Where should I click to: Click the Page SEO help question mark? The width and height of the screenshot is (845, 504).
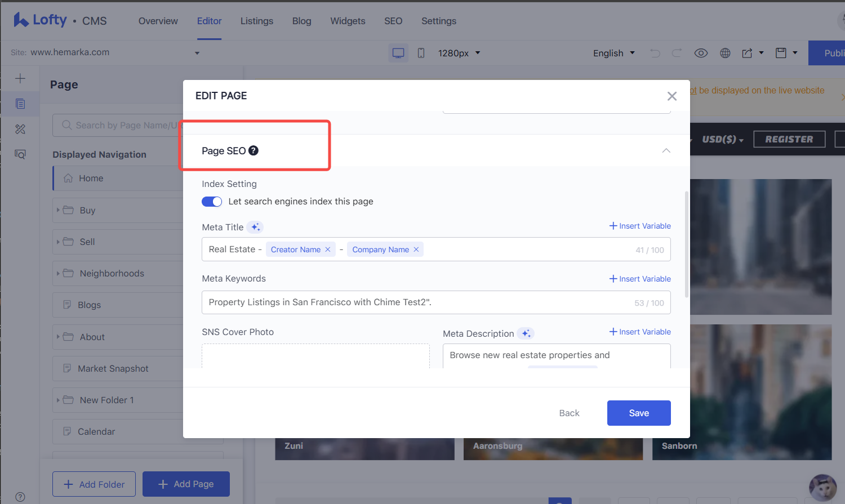click(x=253, y=150)
